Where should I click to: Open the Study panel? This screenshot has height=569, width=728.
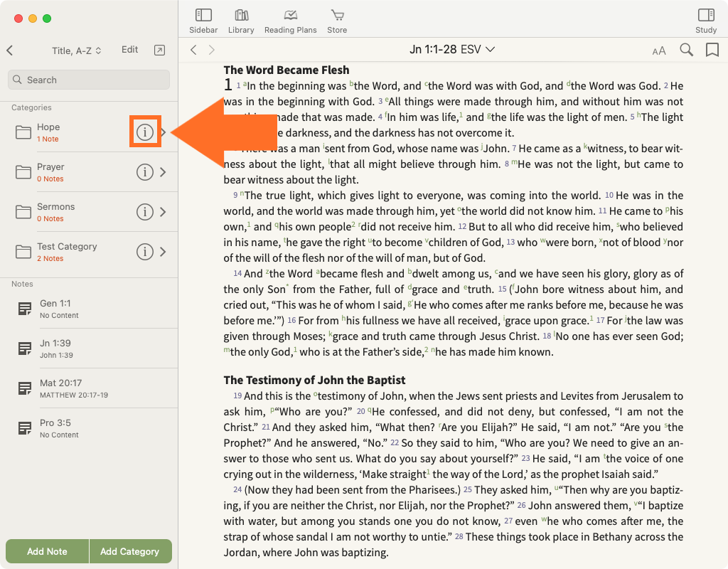point(705,21)
